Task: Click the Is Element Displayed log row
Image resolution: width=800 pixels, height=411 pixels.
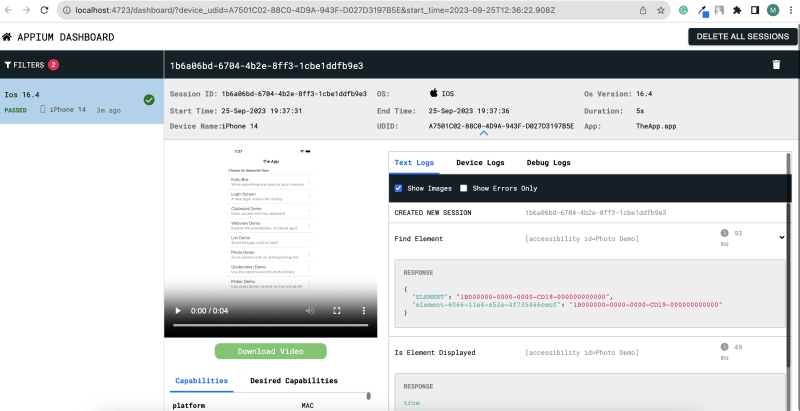Action: pos(589,352)
